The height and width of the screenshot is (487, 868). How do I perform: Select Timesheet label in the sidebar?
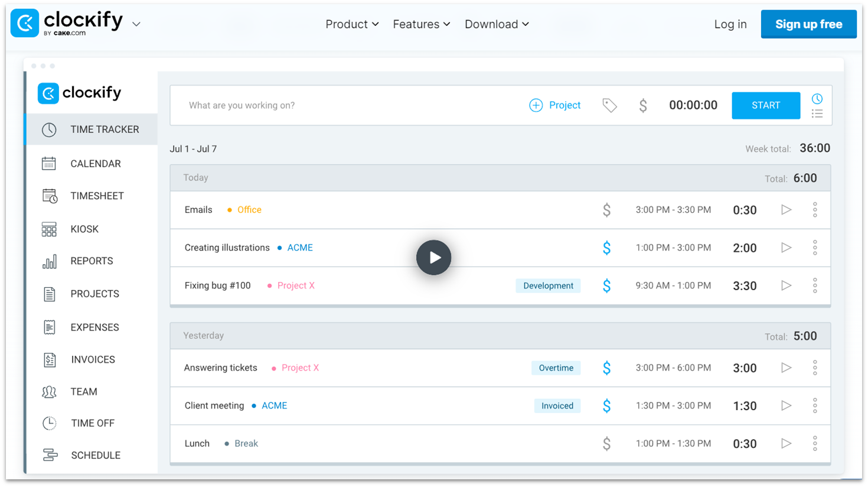click(x=97, y=196)
